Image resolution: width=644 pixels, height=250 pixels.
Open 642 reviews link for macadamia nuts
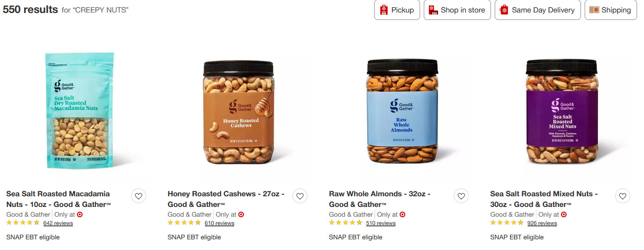pyautogui.click(x=58, y=223)
